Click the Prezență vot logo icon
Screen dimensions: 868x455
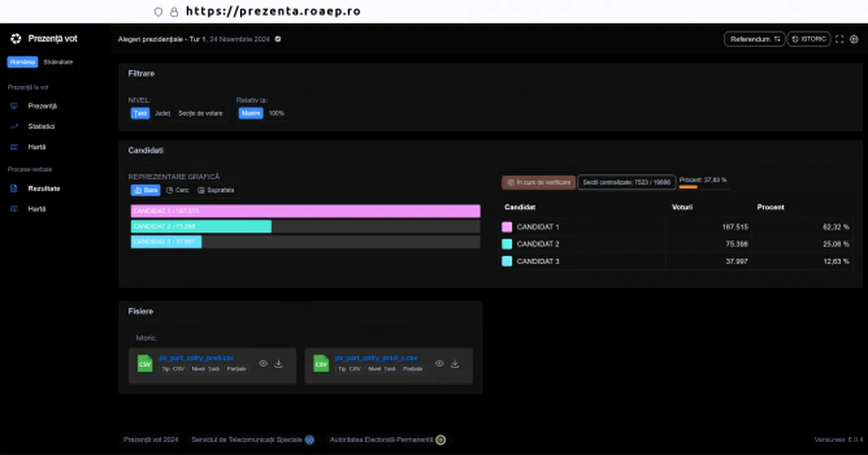coord(16,39)
